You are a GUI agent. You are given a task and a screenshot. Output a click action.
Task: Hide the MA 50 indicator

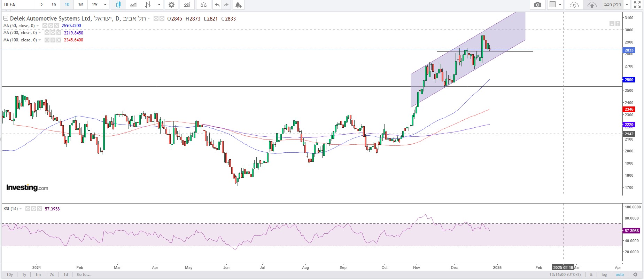point(45,26)
